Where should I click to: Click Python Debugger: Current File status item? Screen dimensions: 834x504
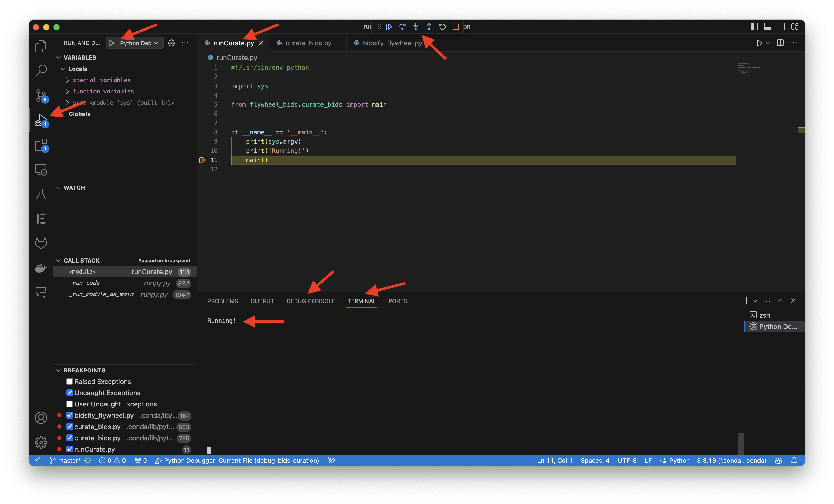pyautogui.click(x=237, y=460)
